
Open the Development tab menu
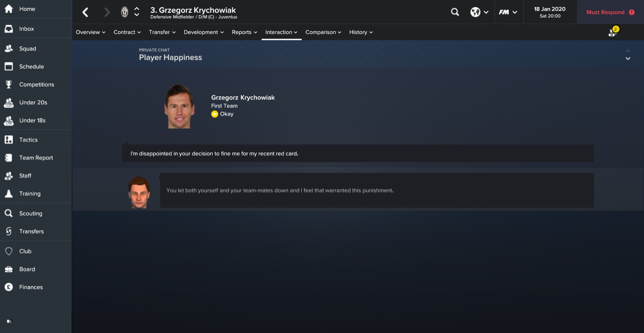(204, 32)
